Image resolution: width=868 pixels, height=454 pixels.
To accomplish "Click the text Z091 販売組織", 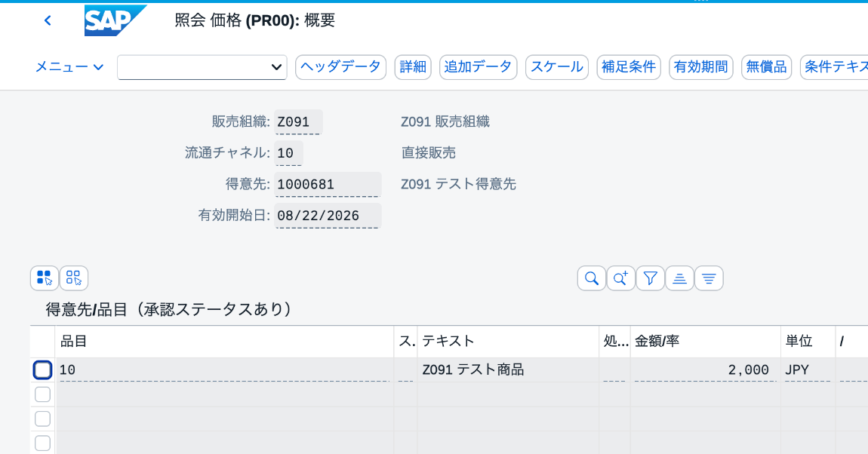I will coord(445,121).
